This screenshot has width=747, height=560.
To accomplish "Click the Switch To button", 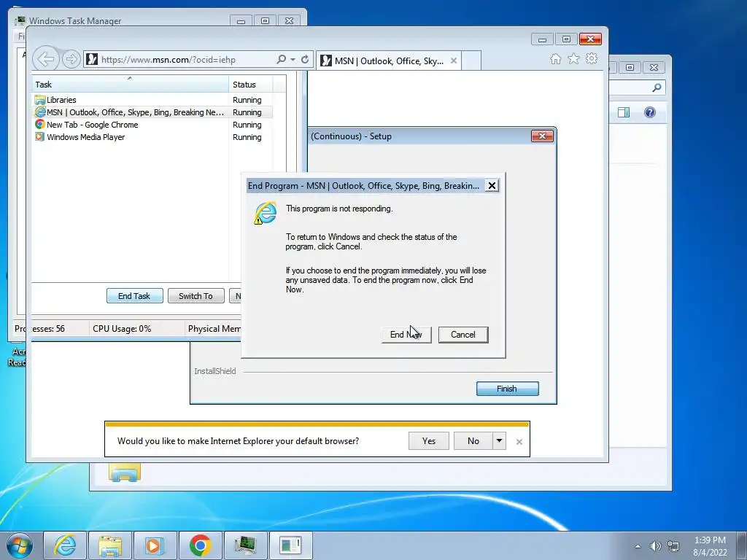I will (196, 296).
